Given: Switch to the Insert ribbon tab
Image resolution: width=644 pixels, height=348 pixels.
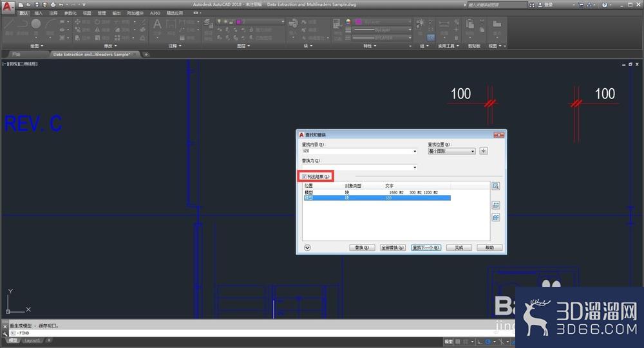Looking at the screenshot, I should pyautogui.click(x=38, y=13).
